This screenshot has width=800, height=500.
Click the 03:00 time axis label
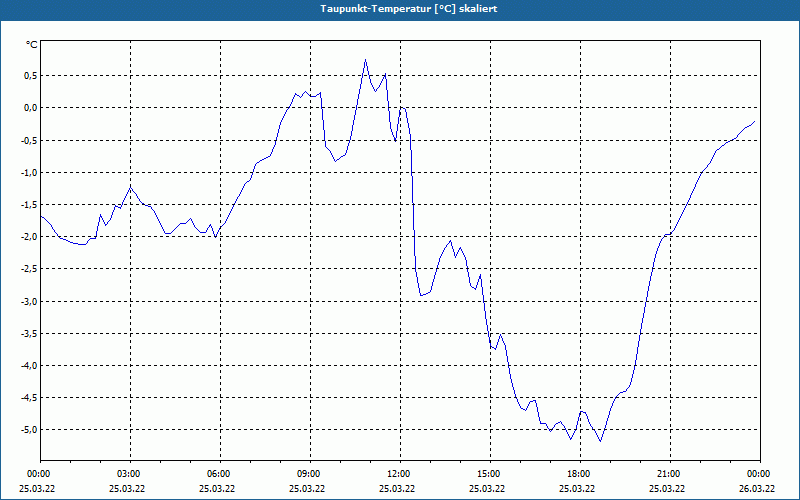(130, 474)
